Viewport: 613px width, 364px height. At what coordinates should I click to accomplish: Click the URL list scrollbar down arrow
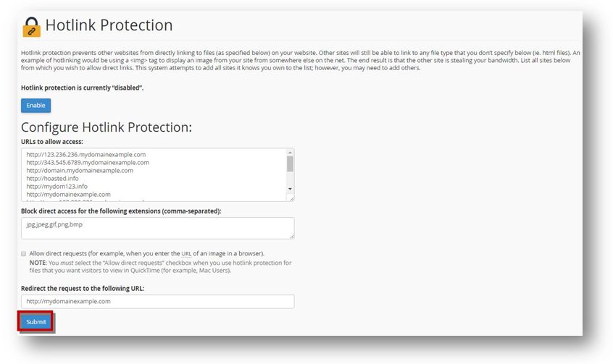[290, 189]
